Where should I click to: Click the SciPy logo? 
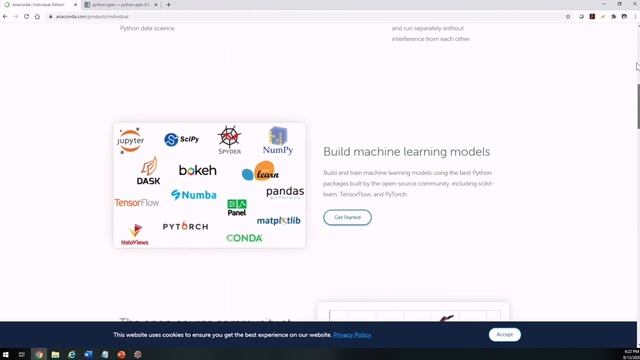tap(182, 140)
